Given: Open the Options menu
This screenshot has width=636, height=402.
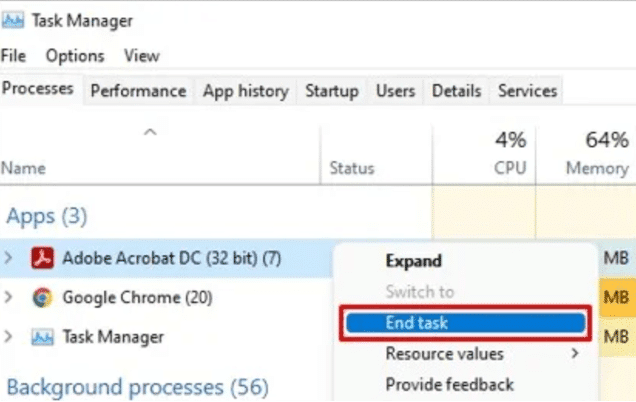Looking at the screenshot, I should point(75,56).
